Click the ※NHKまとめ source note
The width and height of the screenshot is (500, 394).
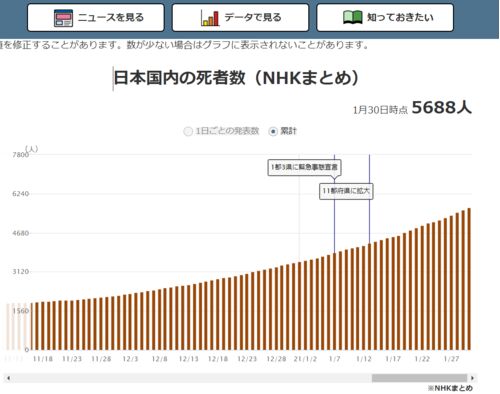pos(450,388)
